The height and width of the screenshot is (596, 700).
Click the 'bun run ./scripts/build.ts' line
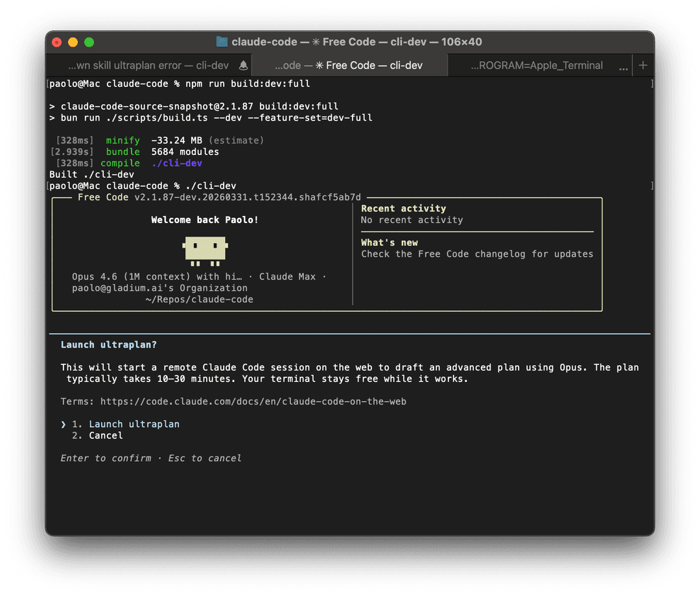[211, 118]
